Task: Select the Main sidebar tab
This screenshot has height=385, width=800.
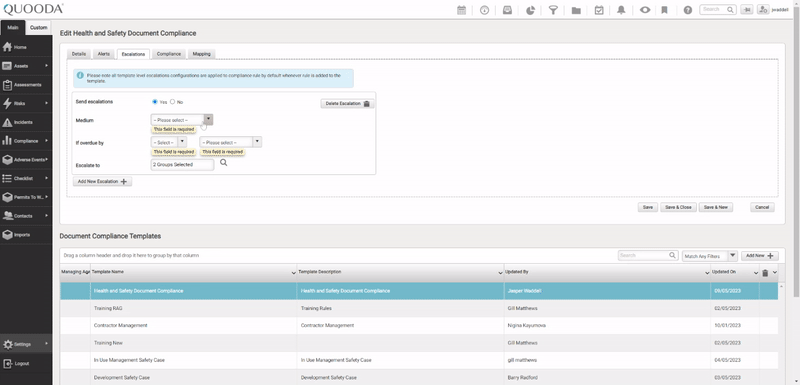Action: coord(13,28)
